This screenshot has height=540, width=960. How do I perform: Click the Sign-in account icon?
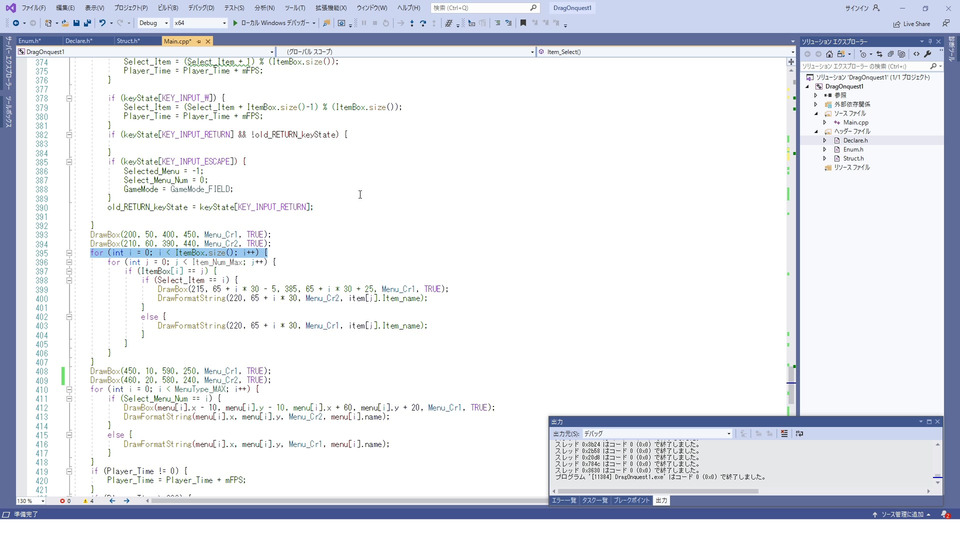876,8
